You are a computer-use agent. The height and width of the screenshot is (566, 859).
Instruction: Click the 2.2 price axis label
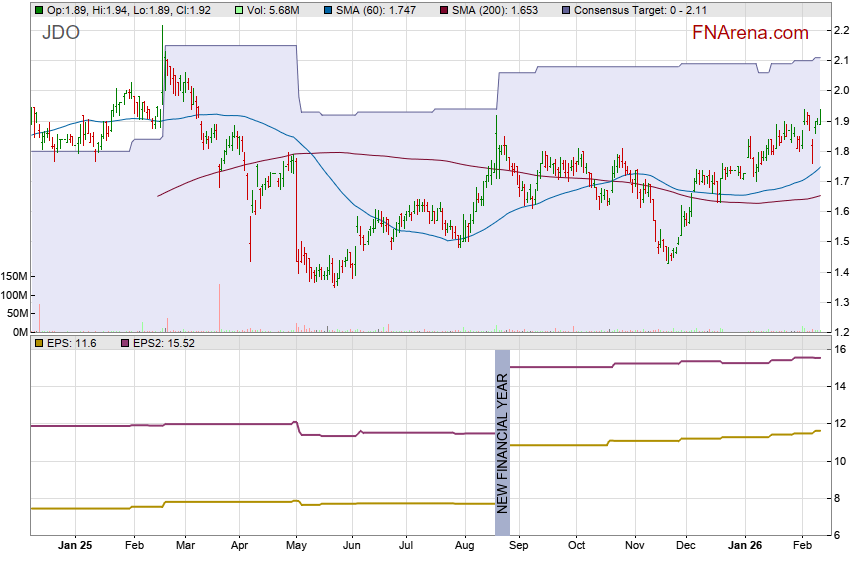843,29
